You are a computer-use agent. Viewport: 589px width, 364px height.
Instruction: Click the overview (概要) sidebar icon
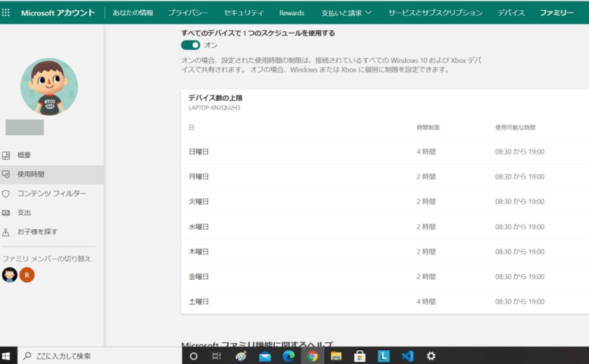(6, 155)
